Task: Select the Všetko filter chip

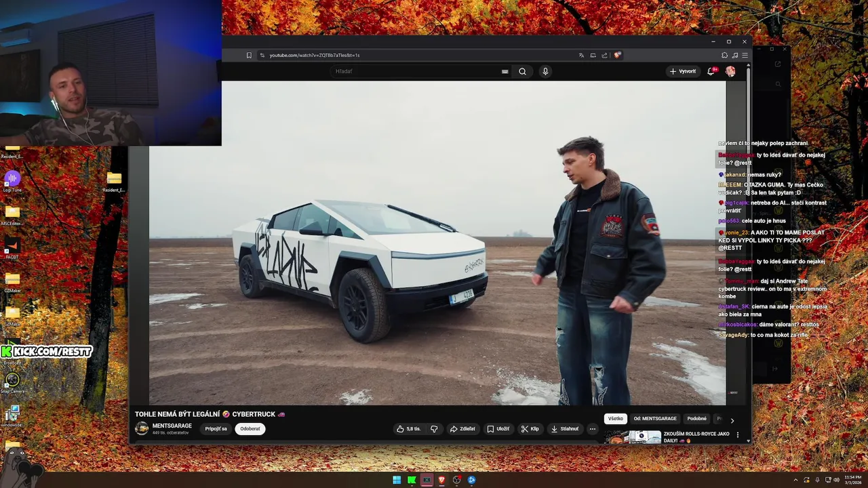Action: 616,419
